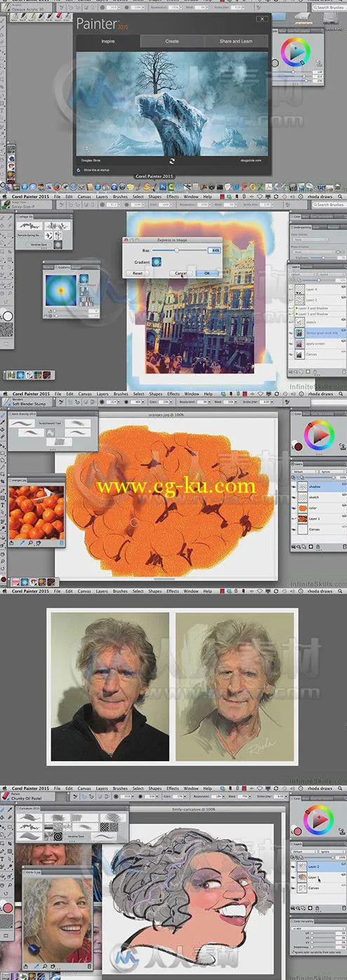Hide the shadow layer in oranges document
The image size is (347, 980).
tap(292, 485)
